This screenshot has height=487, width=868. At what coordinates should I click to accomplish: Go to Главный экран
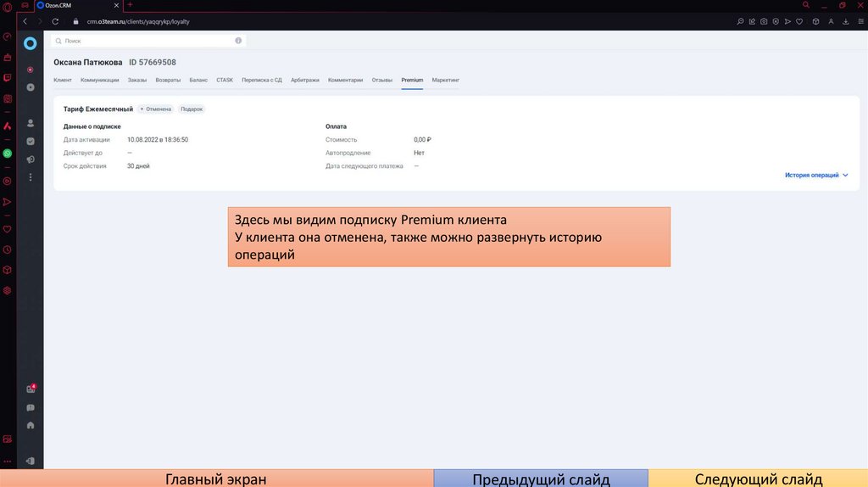(x=216, y=479)
